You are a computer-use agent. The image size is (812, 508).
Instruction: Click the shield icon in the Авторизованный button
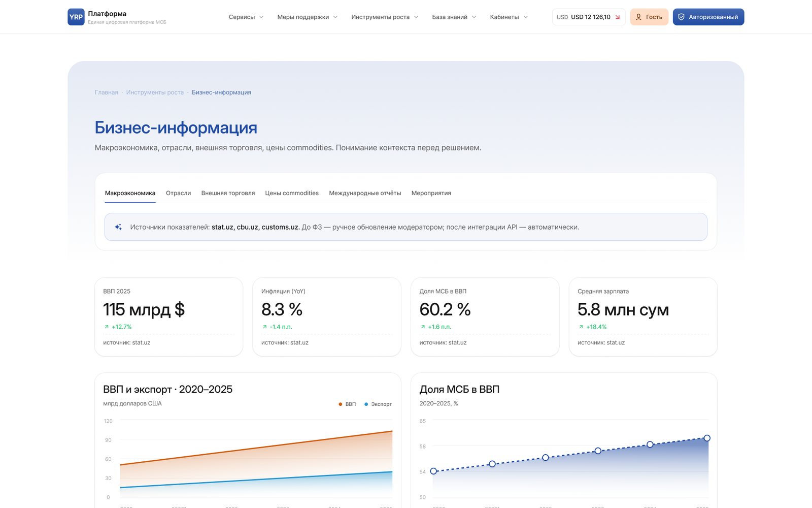point(682,17)
